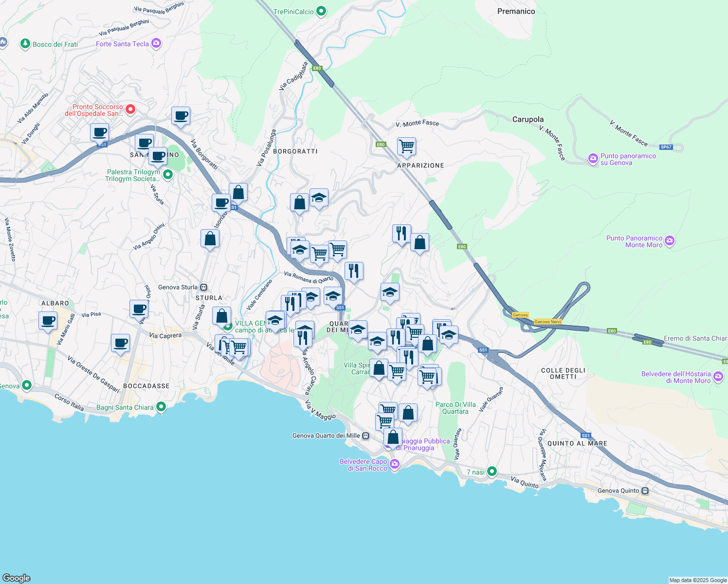
Task: Select the Bosco dei Frati park marker
Action: 25,44
